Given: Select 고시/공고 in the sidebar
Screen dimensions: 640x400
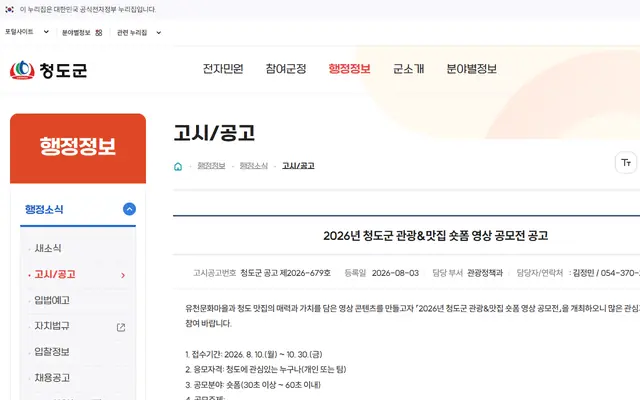Looking at the screenshot, I should point(55,274).
